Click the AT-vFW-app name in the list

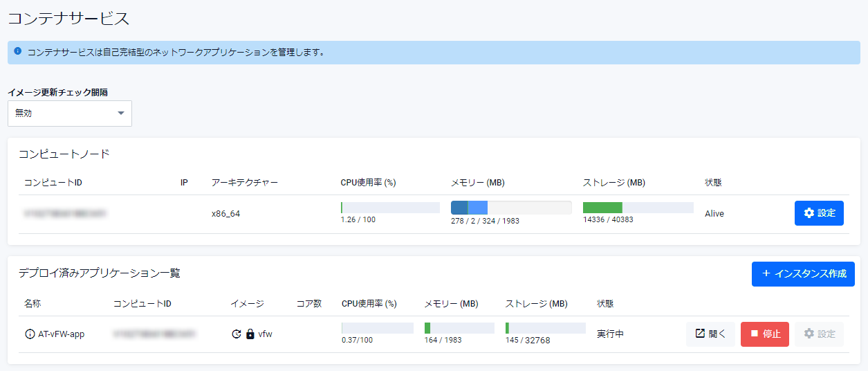[x=61, y=334]
